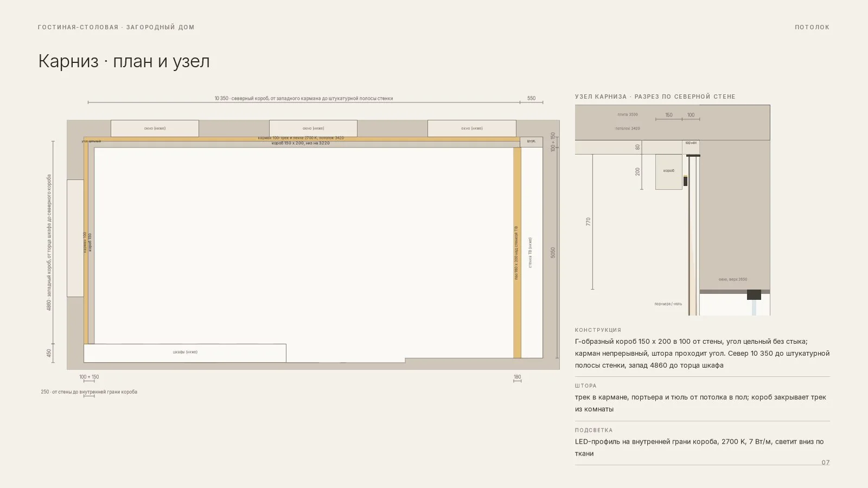The width and height of the screenshot is (868, 488).
Task: Click the 'ШТОРА' section heading
Action: (586, 386)
